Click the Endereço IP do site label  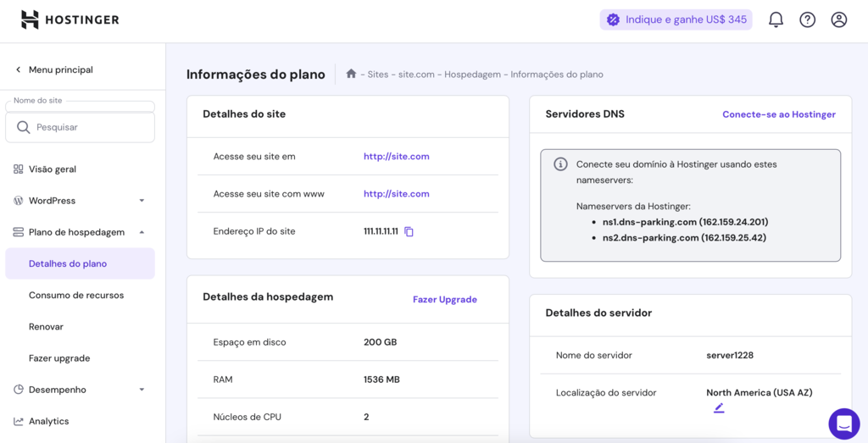[254, 232]
